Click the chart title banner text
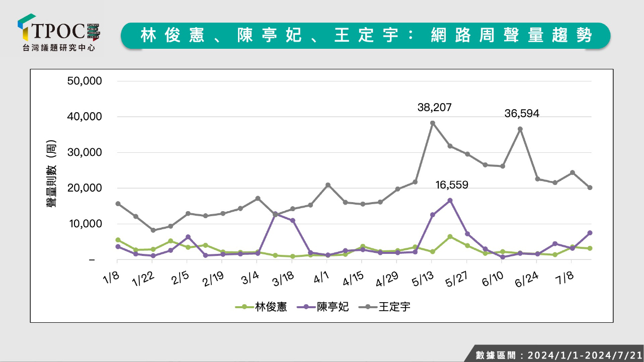The height and width of the screenshot is (362, 644). 366,36
